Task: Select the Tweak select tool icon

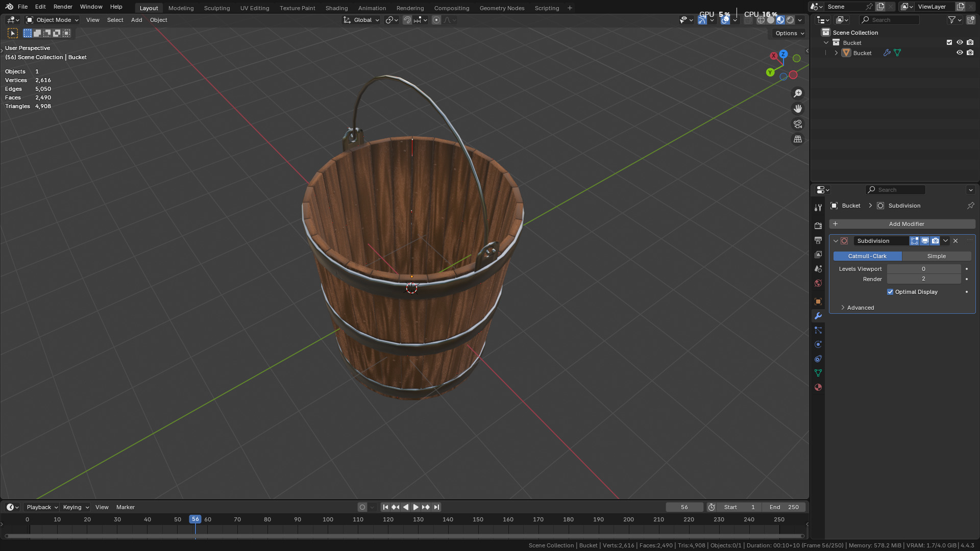Action: coord(13,33)
